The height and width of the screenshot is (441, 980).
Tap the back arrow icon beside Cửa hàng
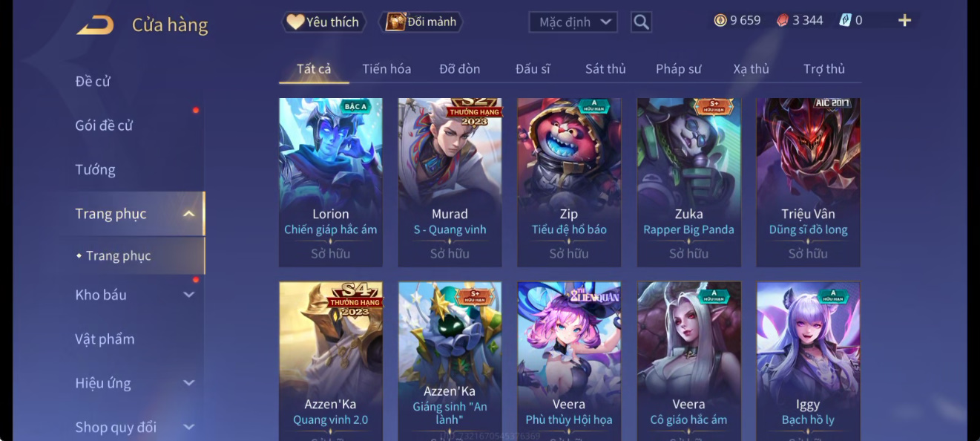click(95, 24)
